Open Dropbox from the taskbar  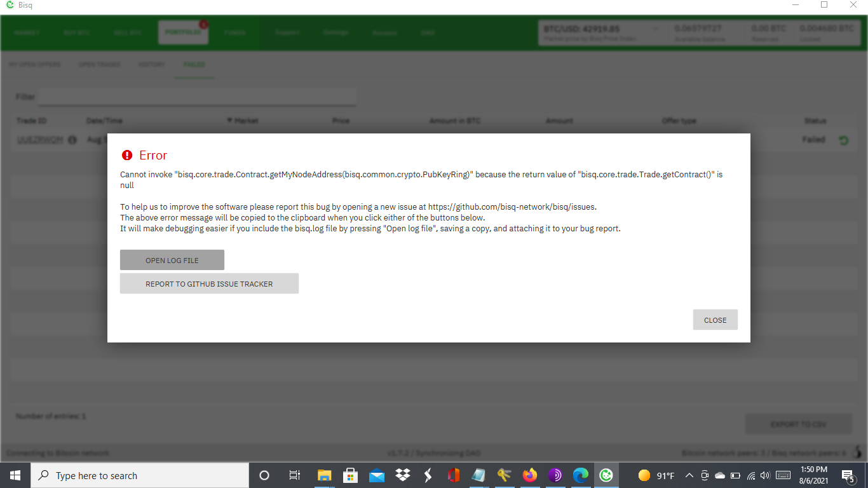coord(402,475)
